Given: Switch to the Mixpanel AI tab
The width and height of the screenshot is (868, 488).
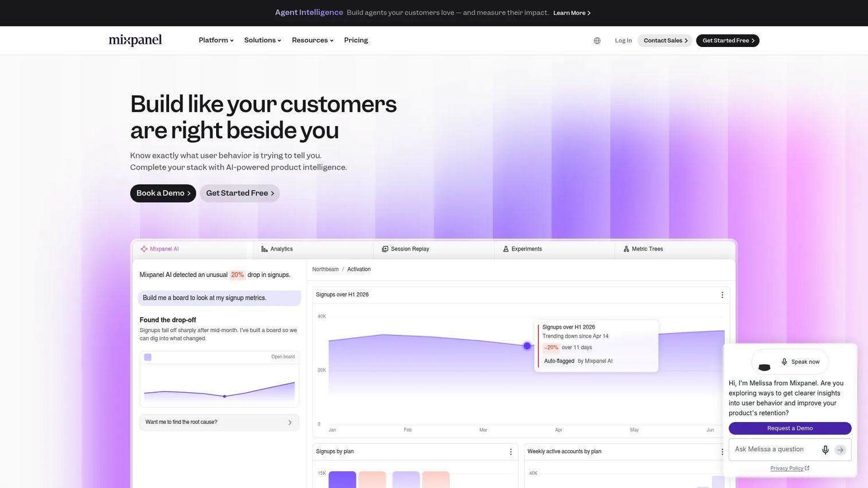Looking at the screenshot, I should (190, 249).
